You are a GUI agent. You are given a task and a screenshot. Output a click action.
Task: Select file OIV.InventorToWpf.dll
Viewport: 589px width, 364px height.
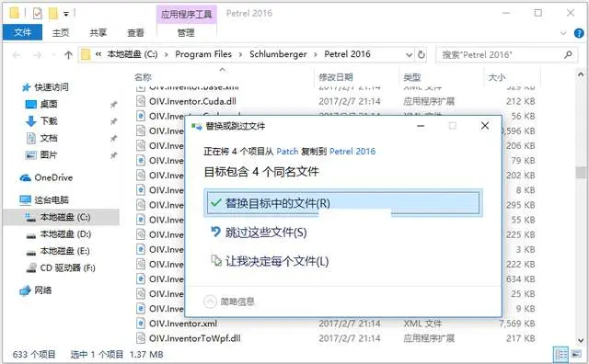(x=194, y=338)
